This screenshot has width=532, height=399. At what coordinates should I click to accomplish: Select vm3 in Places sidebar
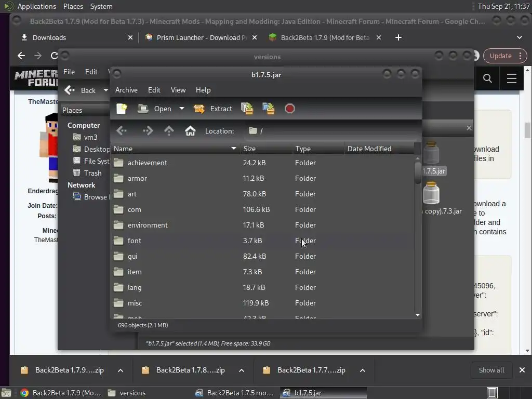tap(86, 137)
